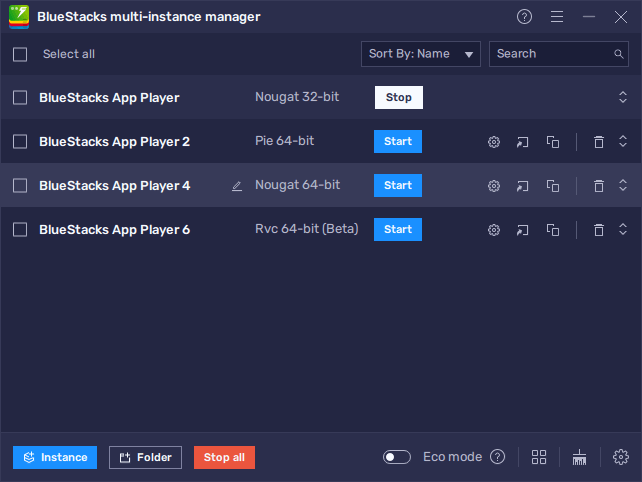Image resolution: width=642 pixels, height=482 pixels.
Task: Arrange instances using grid icon
Action: 539,457
